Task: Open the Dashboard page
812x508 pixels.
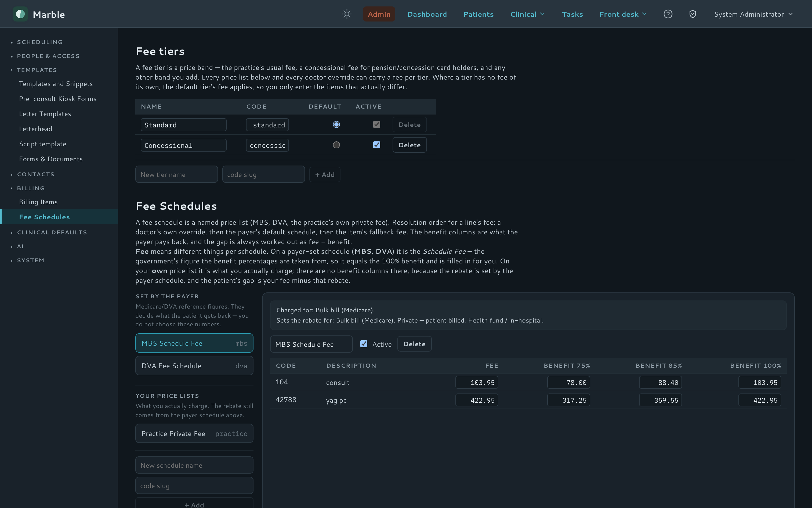Action: tap(427, 14)
